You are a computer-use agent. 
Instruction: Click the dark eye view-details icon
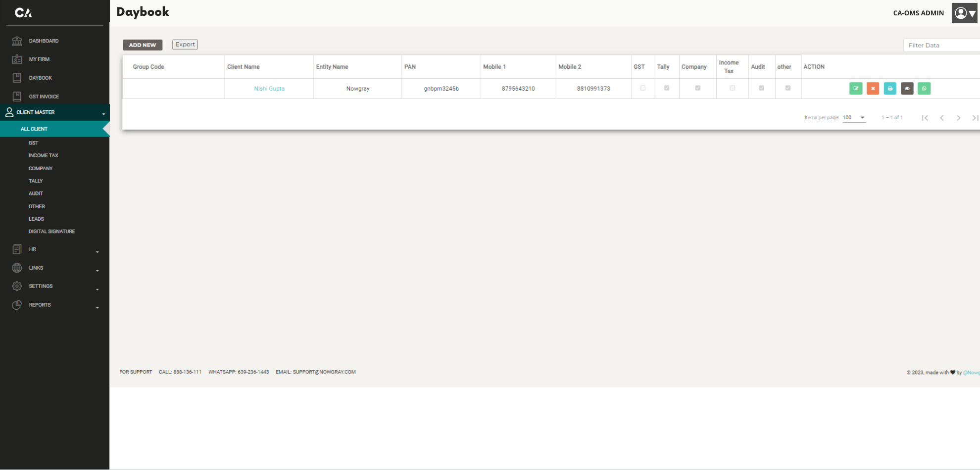click(x=907, y=89)
